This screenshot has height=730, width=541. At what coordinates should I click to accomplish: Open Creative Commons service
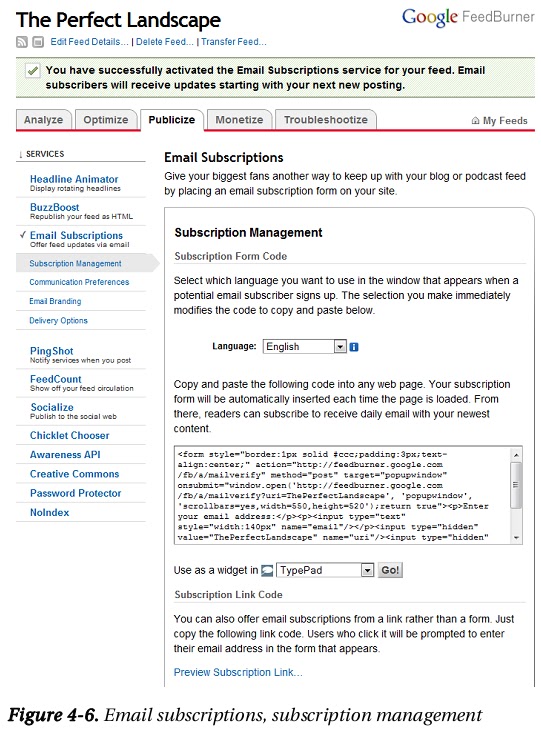[x=74, y=474]
